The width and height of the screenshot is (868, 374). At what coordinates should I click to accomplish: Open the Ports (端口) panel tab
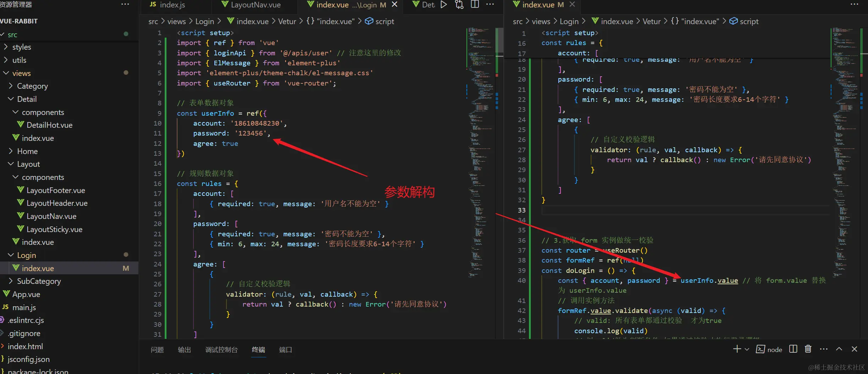[285, 350]
